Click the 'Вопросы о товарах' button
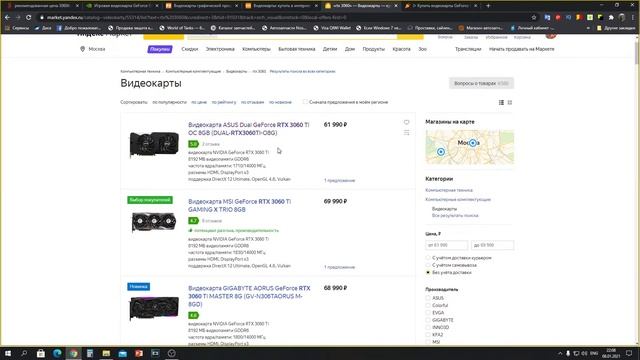 (x=481, y=83)
